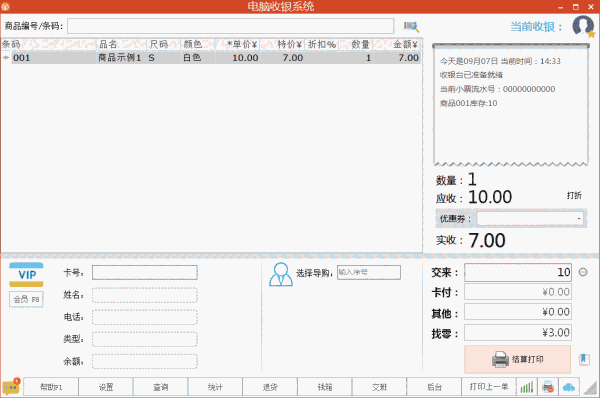600x398 pixels.
Task: Open the 设置 settings button
Action: [106, 387]
